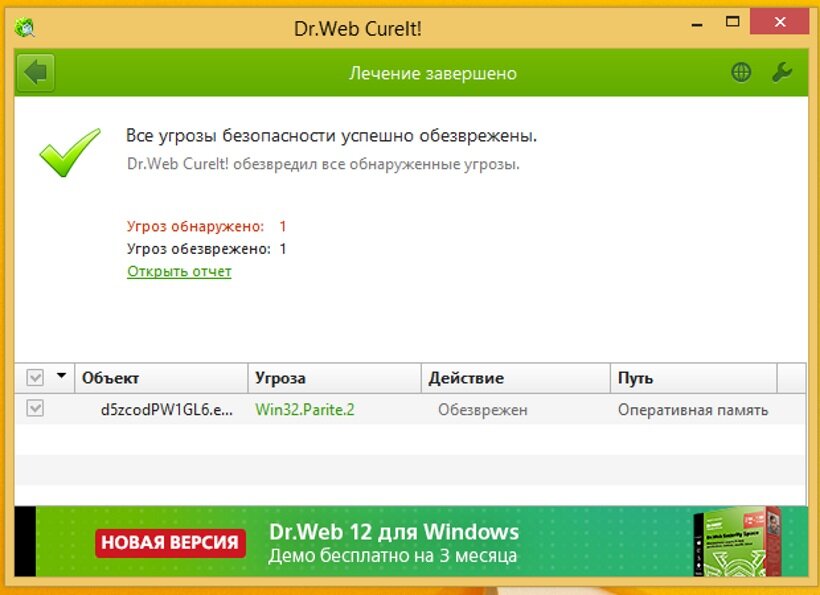This screenshot has height=595, width=820.
Task: Click the НОВАЯ ВЕРСИЯ red badge
Action: pos(170,542)
